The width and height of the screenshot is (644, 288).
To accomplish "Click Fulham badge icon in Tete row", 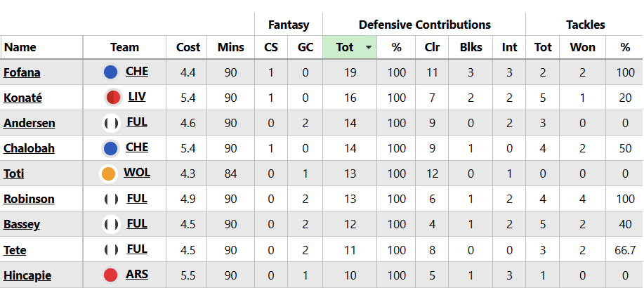I will 111,249.
